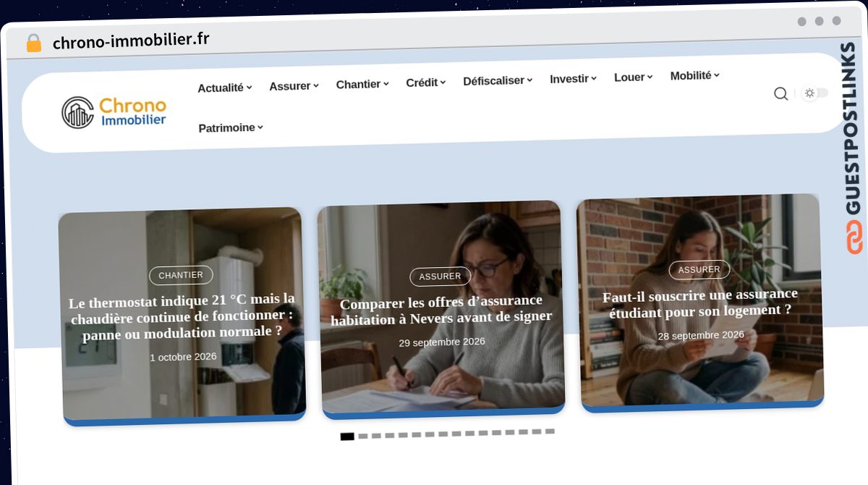Toggle the light/dark mode switch
The image size is (868, 485).
coord(815,93)
